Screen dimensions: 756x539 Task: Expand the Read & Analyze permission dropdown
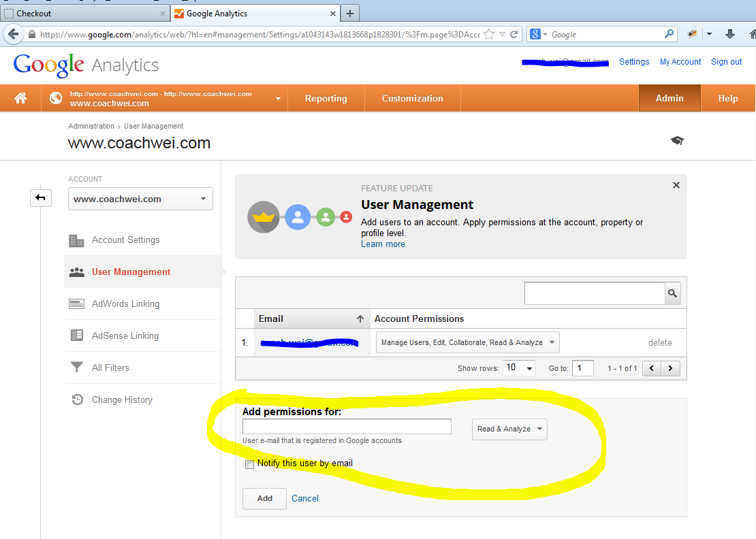pos(509,429)
